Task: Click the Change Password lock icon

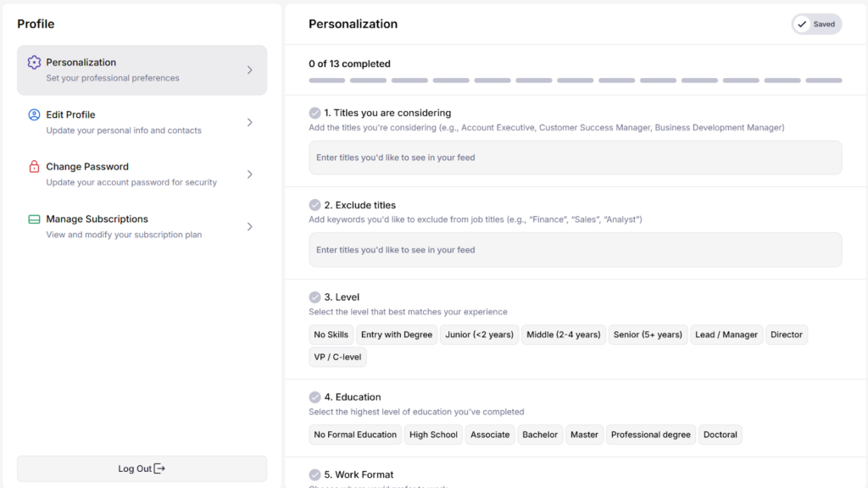Action: click(x=34, y=167)
